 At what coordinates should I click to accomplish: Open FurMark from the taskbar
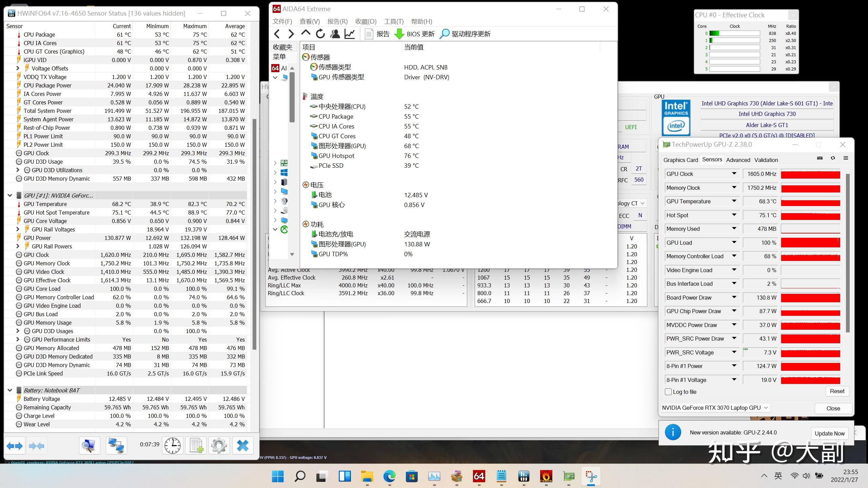[x=546, y=476]
